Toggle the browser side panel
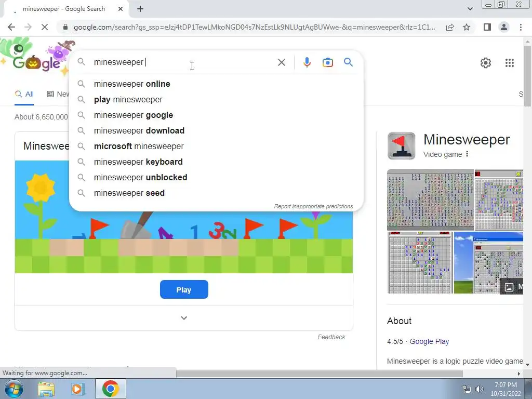Screen dimensions: 532x399 (x=487, y=27)
